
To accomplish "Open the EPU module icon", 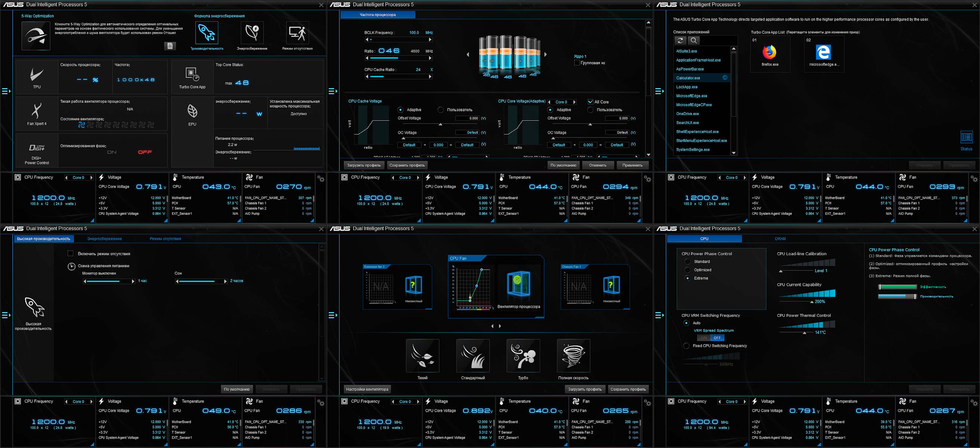I will coord(192,112).
